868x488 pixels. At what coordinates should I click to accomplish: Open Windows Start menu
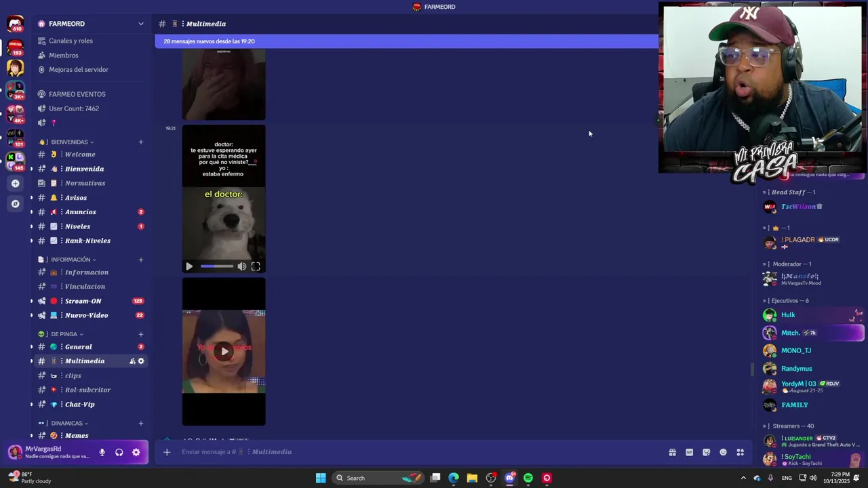click(321, 478)
